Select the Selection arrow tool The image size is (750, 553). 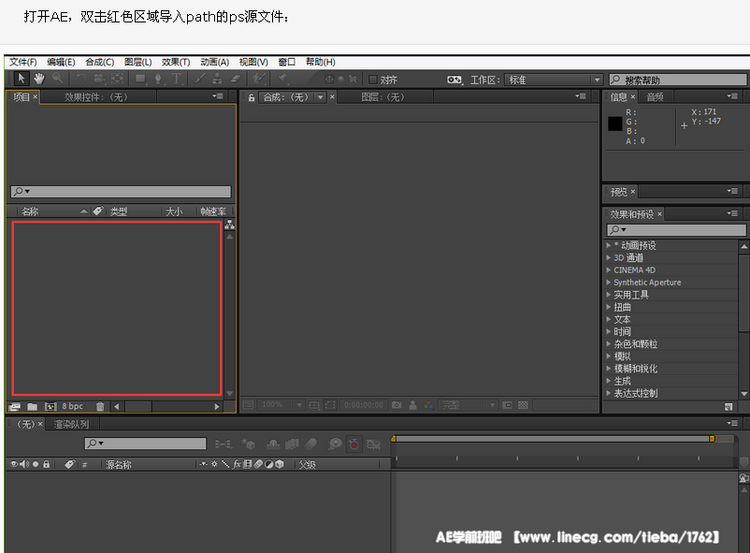(22, 79)
